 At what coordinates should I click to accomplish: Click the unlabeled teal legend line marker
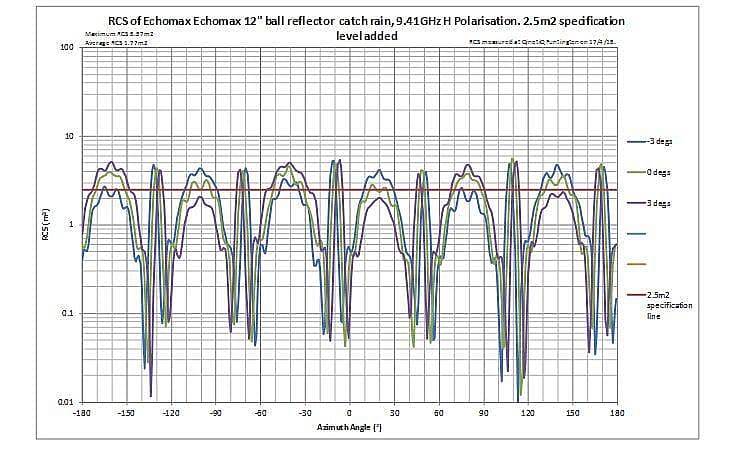pos(636,234)
